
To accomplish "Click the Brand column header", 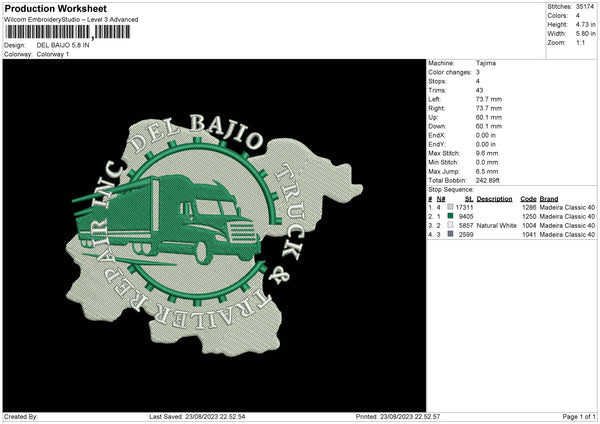I will 549,199.
